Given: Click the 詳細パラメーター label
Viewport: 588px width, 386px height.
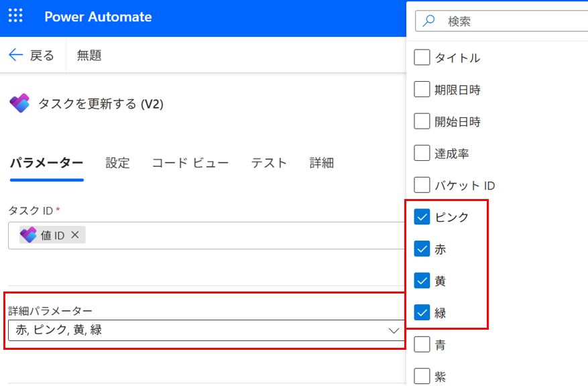Looking at the screenshot, I should [50, 311].
